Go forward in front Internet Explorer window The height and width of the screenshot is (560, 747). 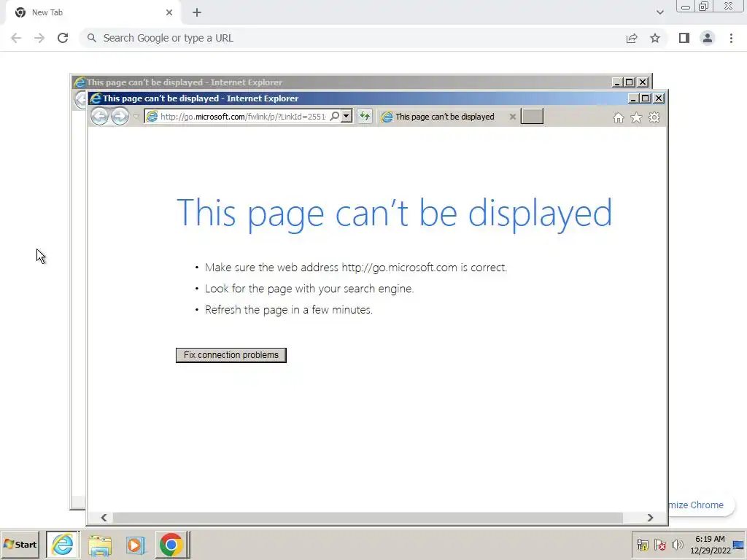[x=120, y=116]
